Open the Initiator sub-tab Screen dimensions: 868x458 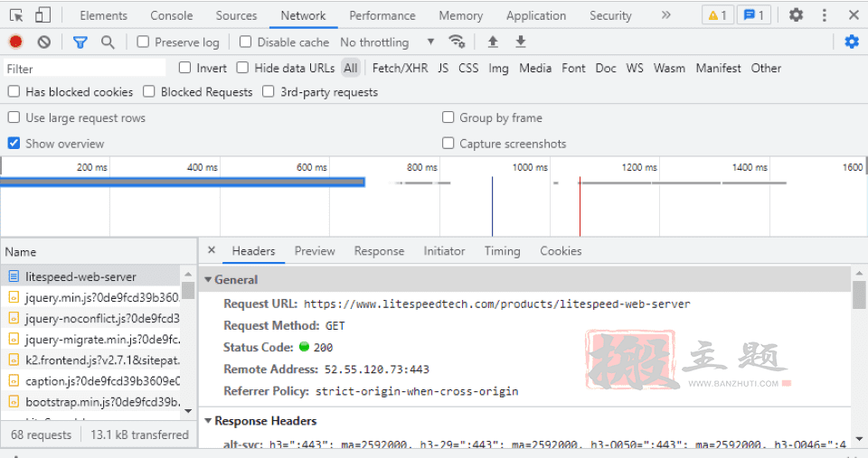(x=445, y=250)
